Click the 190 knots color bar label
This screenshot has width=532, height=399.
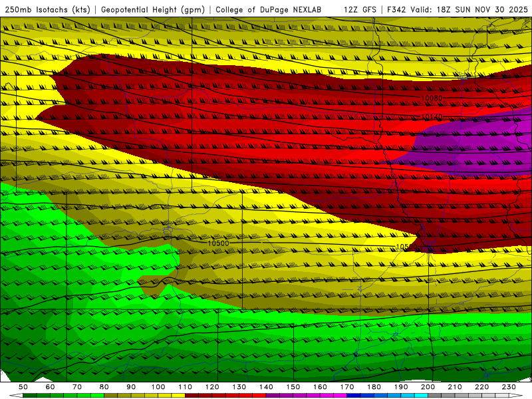tap(401, 387)
